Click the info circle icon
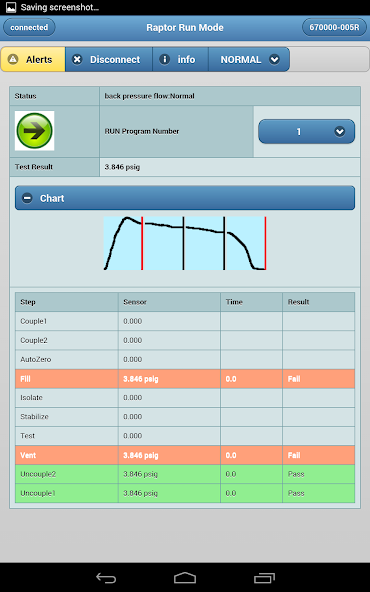 click(165, 59)
